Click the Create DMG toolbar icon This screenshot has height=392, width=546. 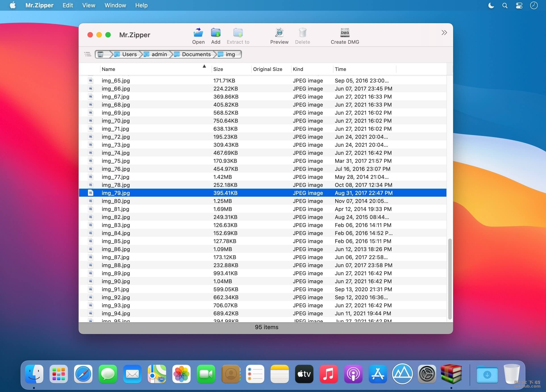[x=345, y=33]
